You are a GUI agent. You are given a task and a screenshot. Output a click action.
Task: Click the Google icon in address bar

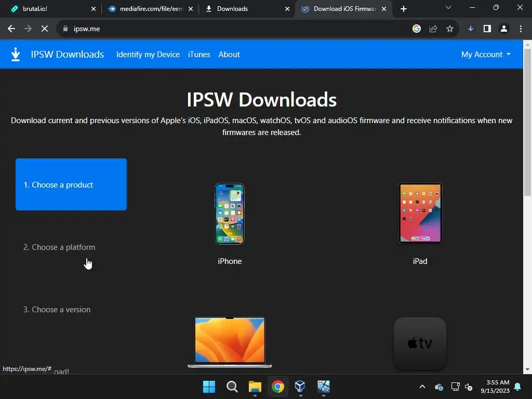click(x=417, y=29)
